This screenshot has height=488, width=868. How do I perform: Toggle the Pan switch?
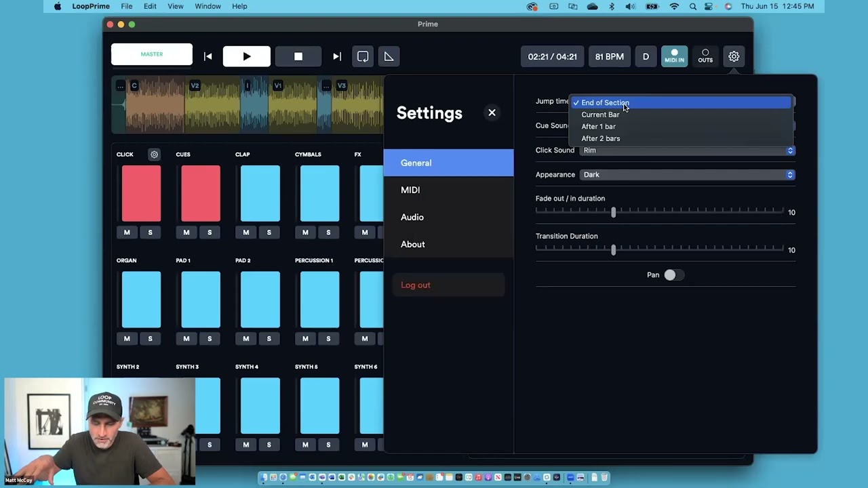click(x=673, y=274)
